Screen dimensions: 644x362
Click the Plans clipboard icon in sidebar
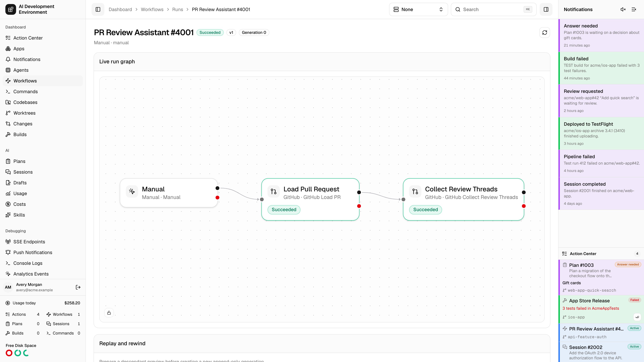point(8,161)
